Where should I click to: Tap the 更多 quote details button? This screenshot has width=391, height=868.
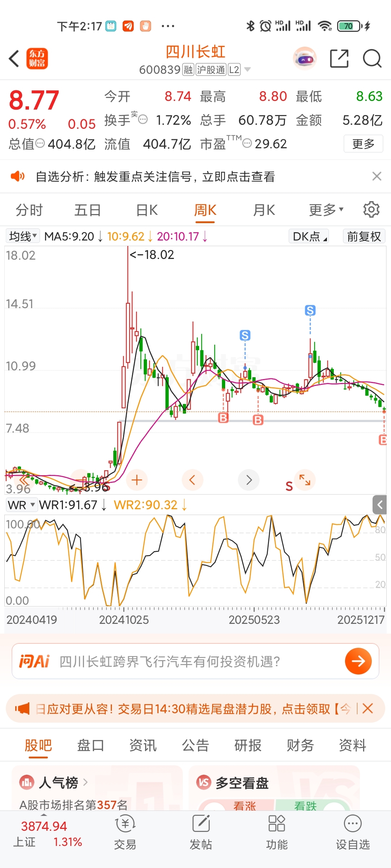pyautogui.click(x=363, y=144)
